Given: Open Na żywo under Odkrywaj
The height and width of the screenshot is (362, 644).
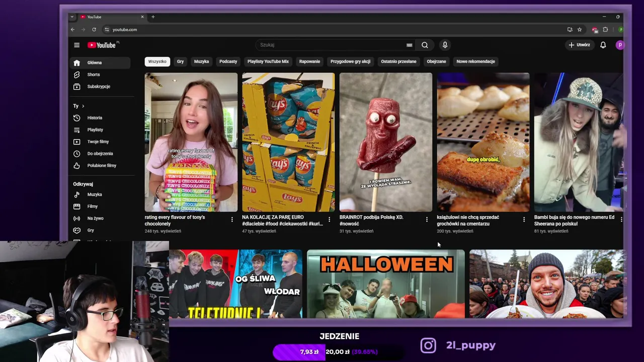Looking at the screenshot, I should pyautogui.click(x=100, y=219).
